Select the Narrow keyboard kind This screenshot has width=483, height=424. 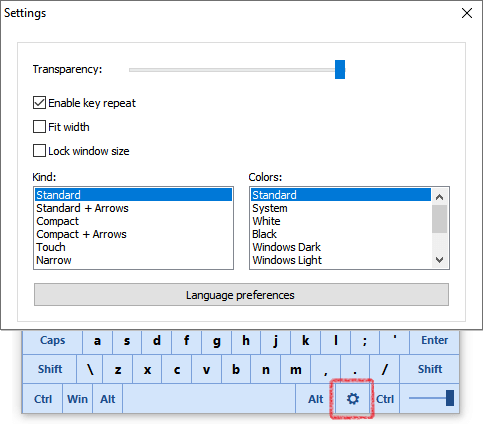click(x=133, y=260)
